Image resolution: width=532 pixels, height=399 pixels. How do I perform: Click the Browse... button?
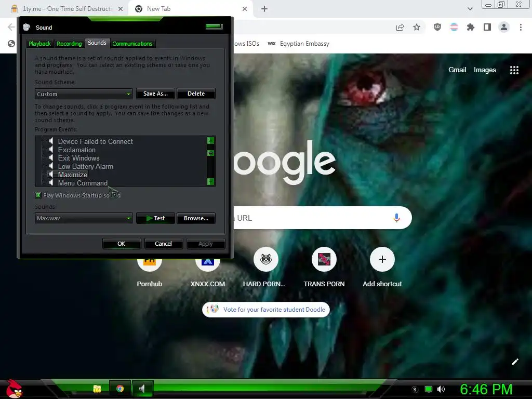click(196, 218)
